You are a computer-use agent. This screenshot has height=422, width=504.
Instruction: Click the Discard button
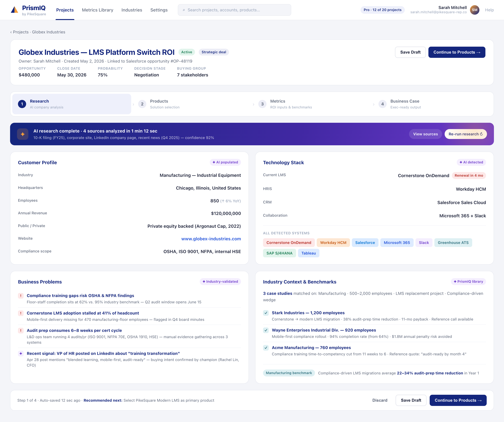point(380,400)
